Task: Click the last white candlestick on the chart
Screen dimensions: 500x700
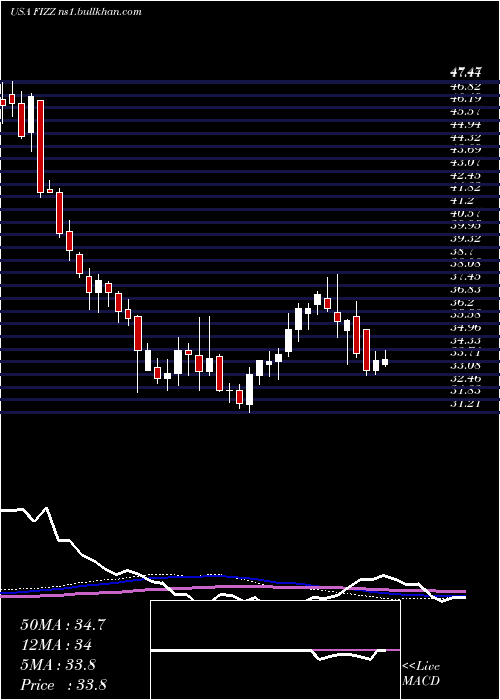Action: coord(385,358)
